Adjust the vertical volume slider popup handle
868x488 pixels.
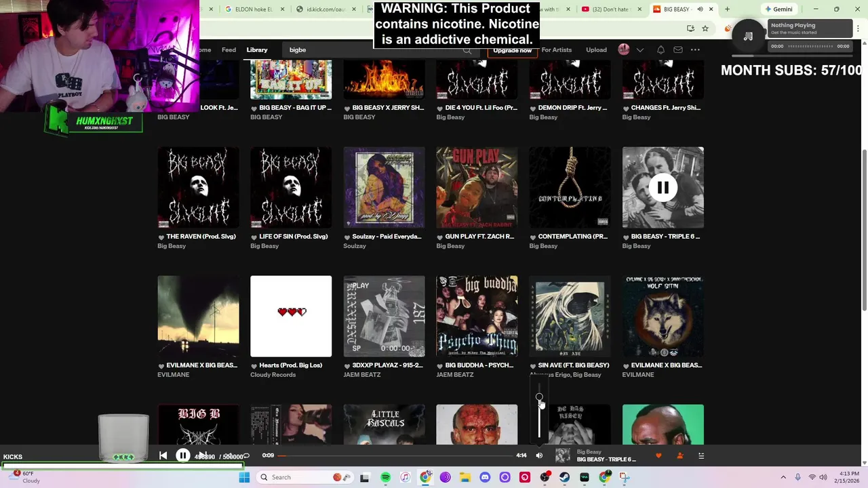[x=539, y=397]
